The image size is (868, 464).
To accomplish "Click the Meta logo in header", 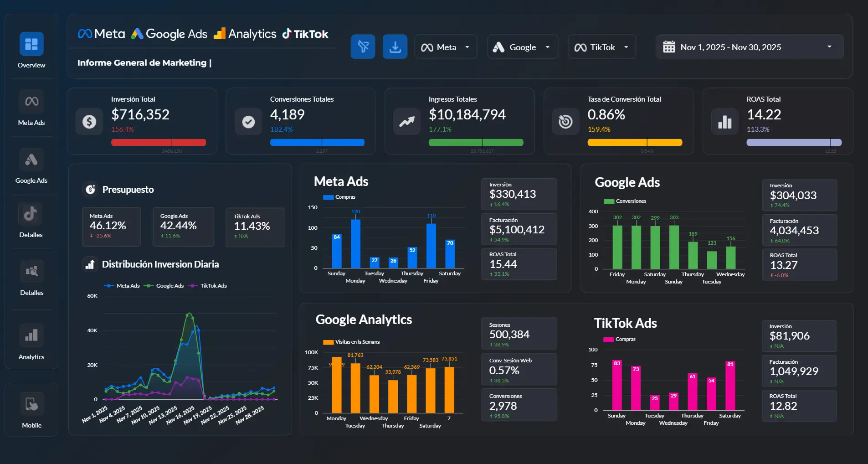I will [x=101, y=34].
